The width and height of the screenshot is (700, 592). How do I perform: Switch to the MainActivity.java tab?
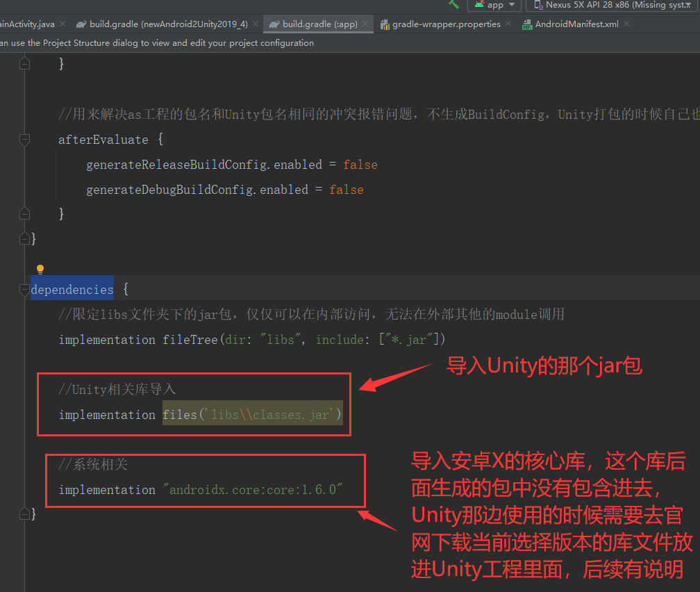tap(28, 24)
